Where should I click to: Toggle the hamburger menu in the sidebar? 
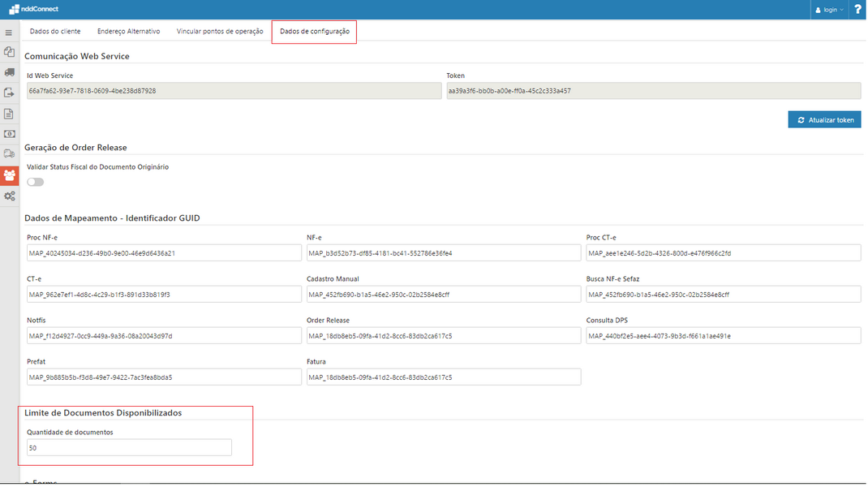point(9,33)
